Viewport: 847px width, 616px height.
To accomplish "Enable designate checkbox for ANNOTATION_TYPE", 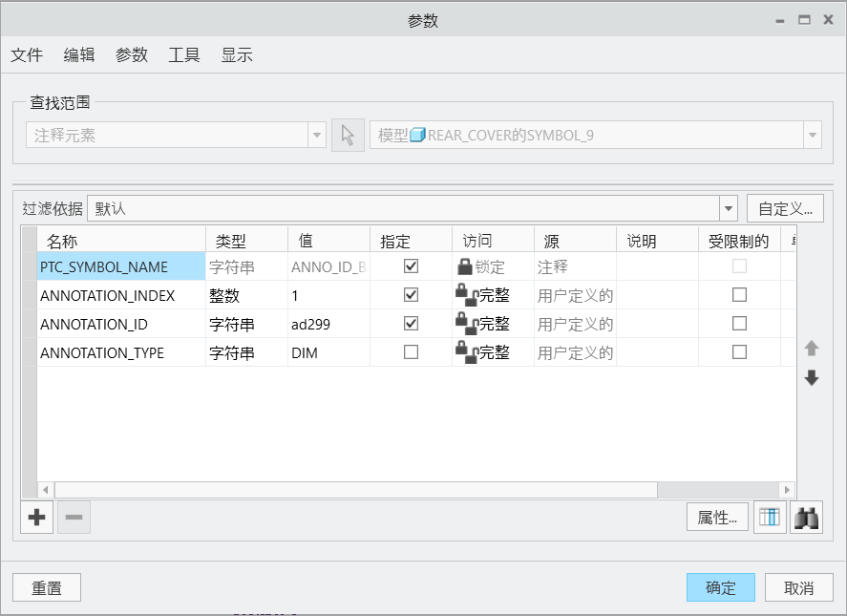I will pos(411,352).
